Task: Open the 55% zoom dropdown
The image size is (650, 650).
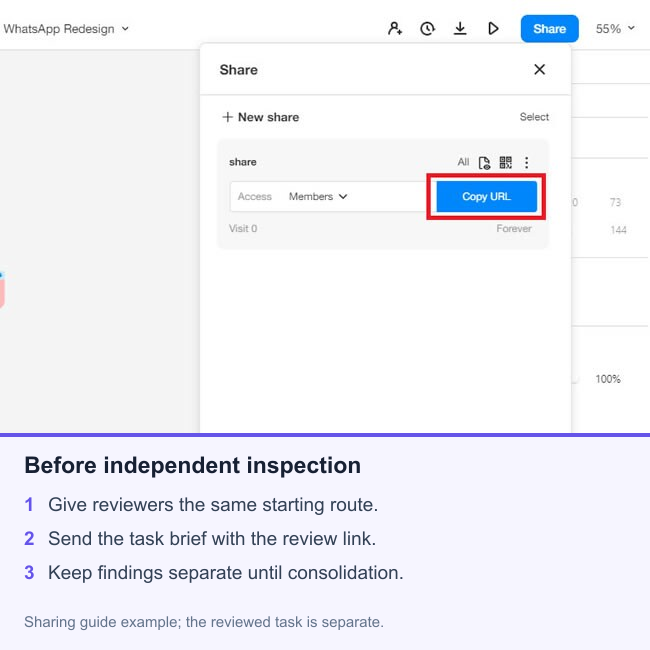Action: point(615,29)
